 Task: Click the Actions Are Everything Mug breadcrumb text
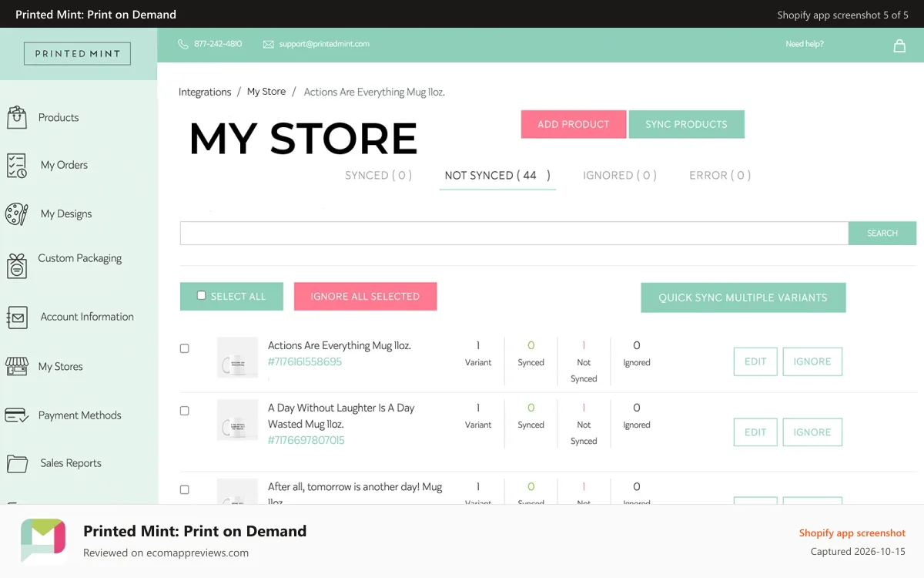pyautogui.click(x=374, y=92)
